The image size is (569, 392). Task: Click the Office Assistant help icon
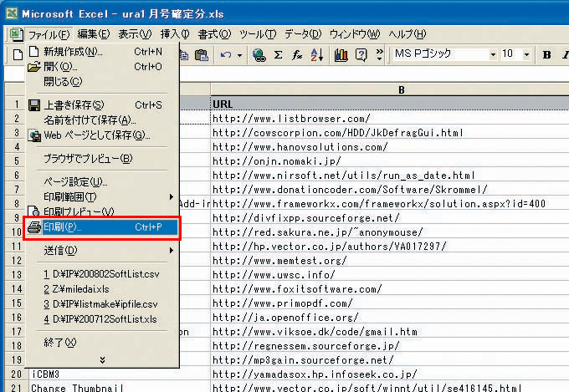pyautogui.click(x=361, y=55)
